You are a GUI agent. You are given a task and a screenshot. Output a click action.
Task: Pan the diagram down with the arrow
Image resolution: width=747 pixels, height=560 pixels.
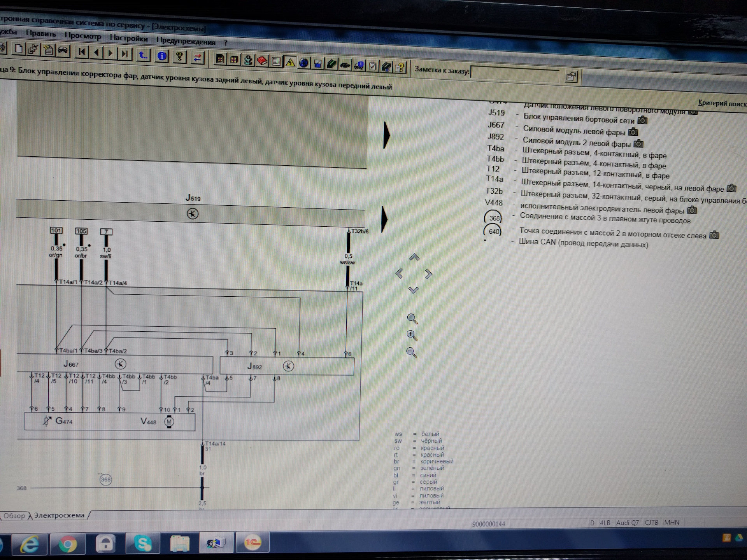414,290
